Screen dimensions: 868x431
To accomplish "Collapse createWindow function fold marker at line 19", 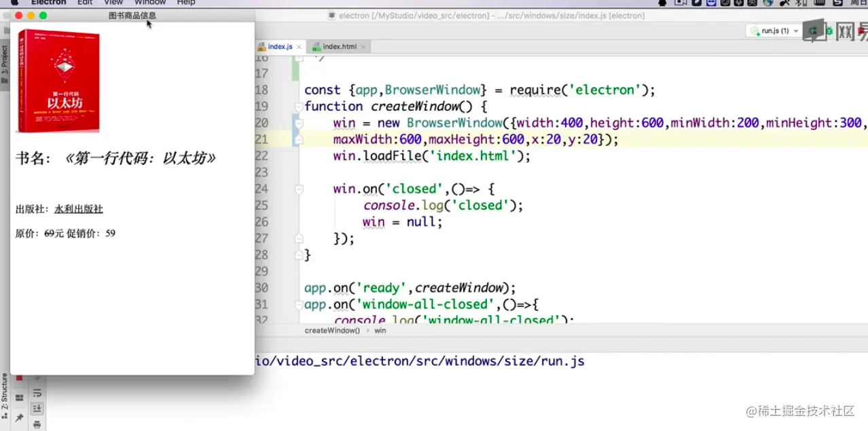I will tap(298, 107).
